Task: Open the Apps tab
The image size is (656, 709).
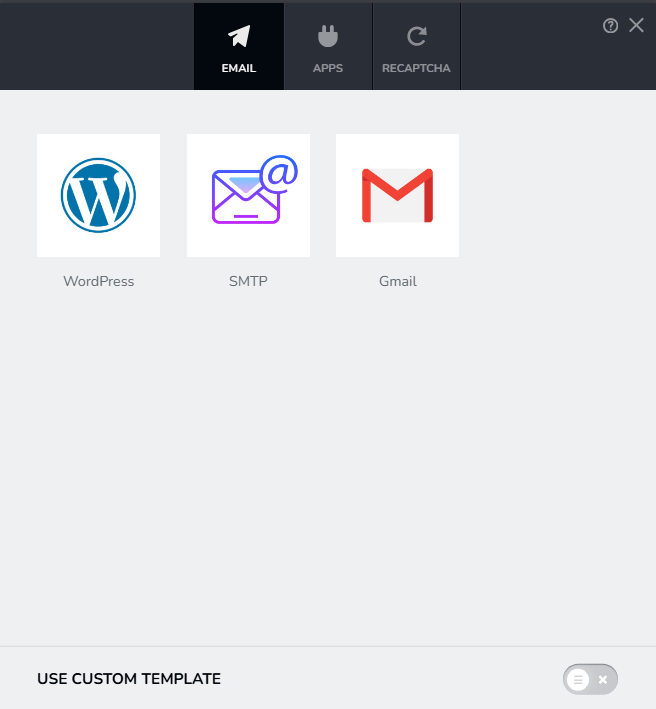Action: (328, 47)
